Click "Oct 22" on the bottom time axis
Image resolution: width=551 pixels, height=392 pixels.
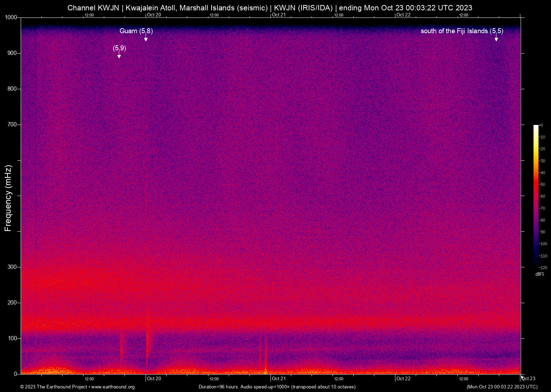(404, 379)
